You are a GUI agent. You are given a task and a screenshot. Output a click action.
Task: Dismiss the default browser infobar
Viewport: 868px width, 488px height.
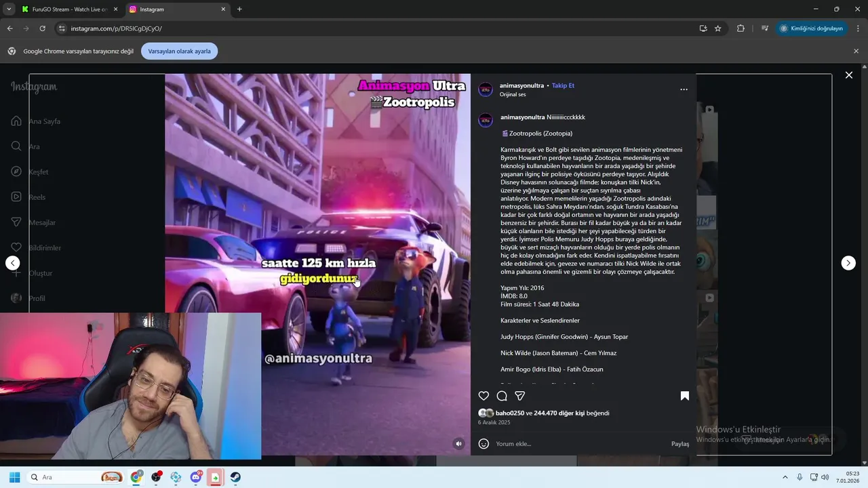click(x=856, y=51)
